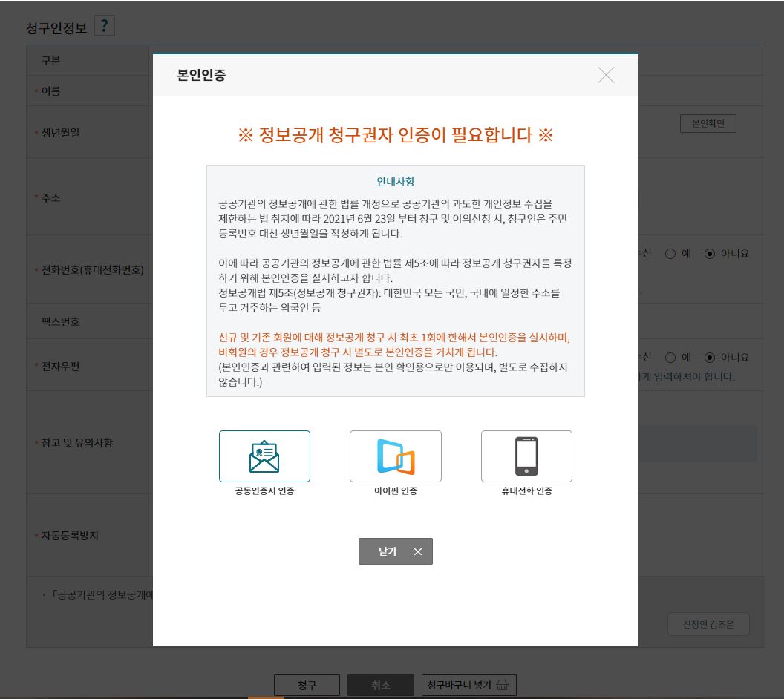
Task: Click 전화번호(휴대전화번호) label
Action: click(93, 270)
